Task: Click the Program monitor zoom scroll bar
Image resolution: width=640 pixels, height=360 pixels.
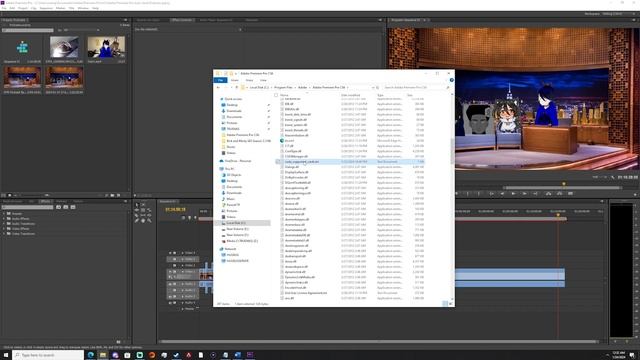Action: pos(562,188)
